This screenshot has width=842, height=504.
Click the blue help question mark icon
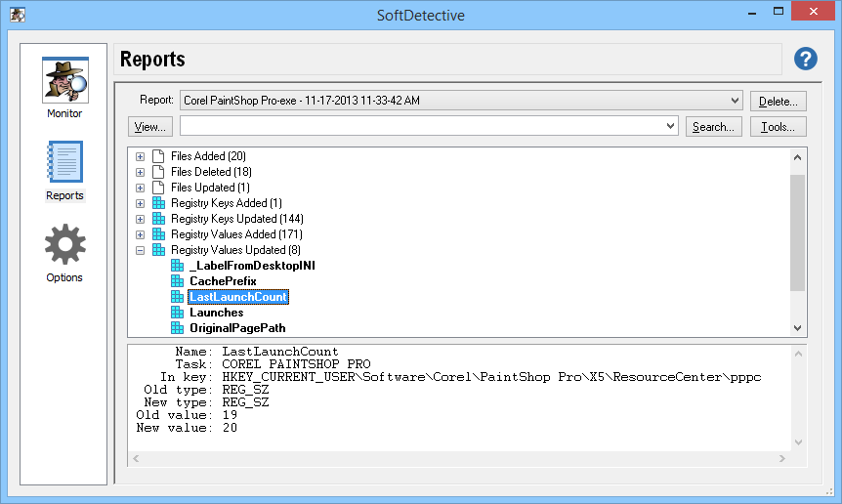point(806,59)
